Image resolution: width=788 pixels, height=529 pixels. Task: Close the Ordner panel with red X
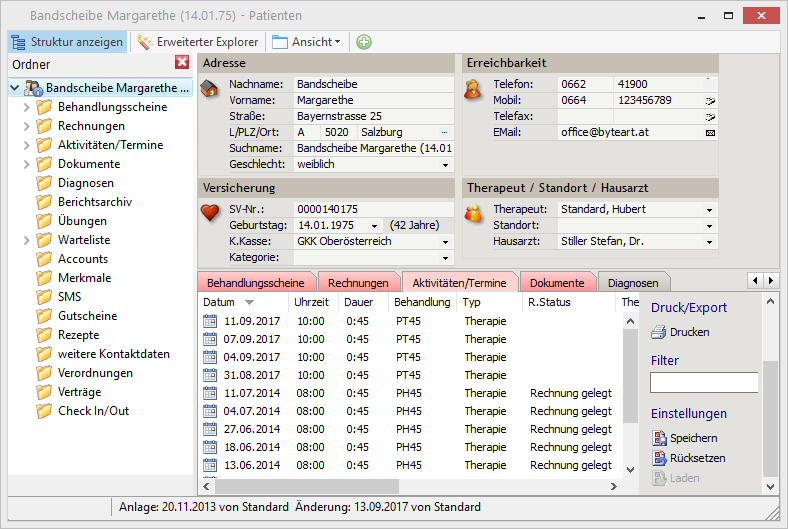182,63
